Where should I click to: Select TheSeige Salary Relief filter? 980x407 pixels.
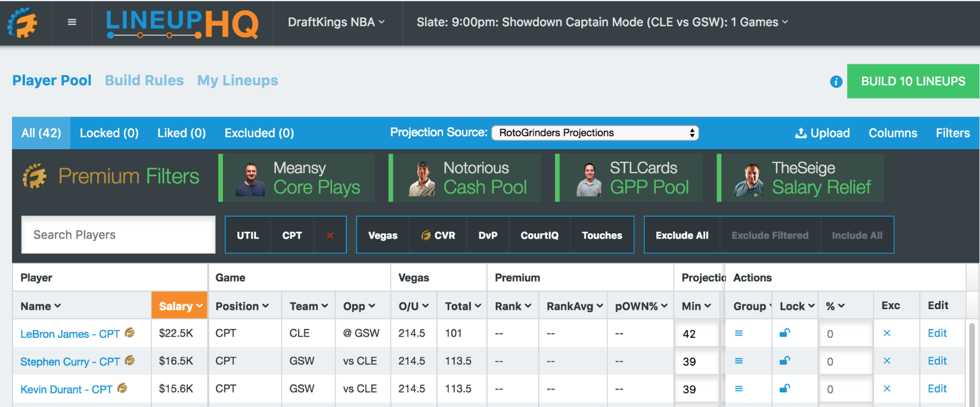click(x=801, y=178)
